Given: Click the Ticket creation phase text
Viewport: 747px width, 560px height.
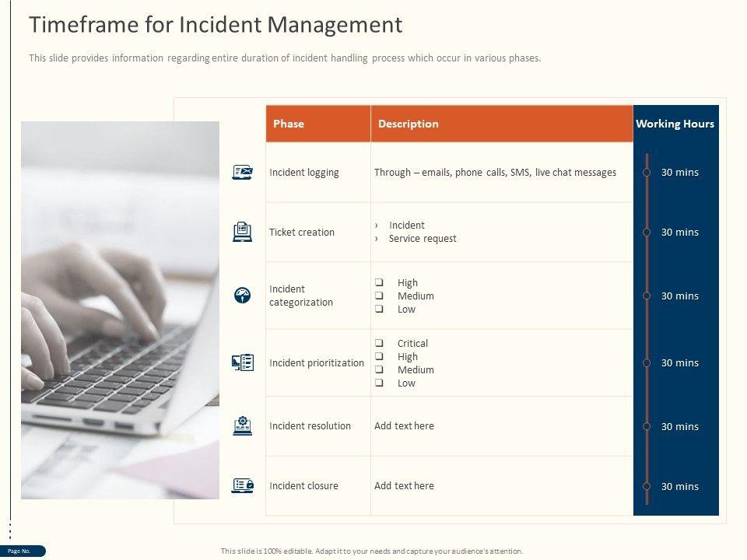Looking at the screenshot, I should [302, 232].
